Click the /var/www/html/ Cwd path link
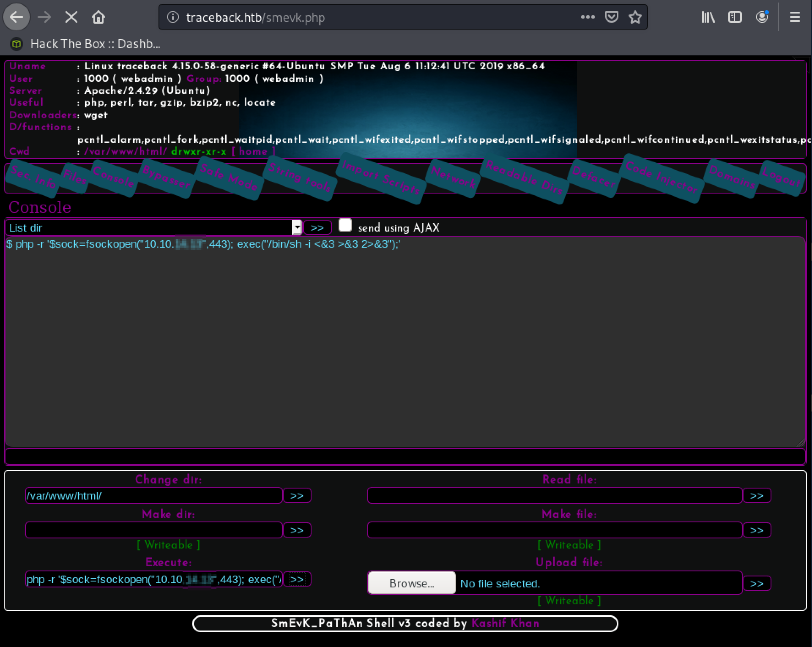812x647 pixels. coord(126,151)
